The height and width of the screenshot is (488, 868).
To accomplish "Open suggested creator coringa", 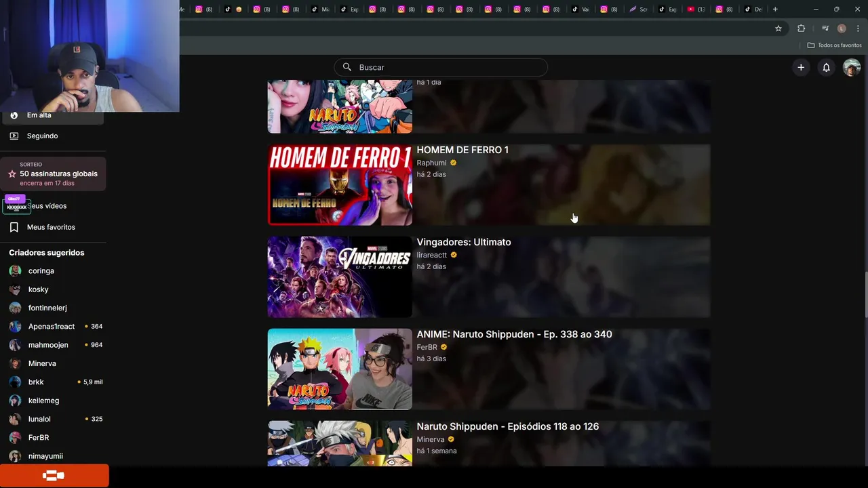I will click(x=41, y=270).
